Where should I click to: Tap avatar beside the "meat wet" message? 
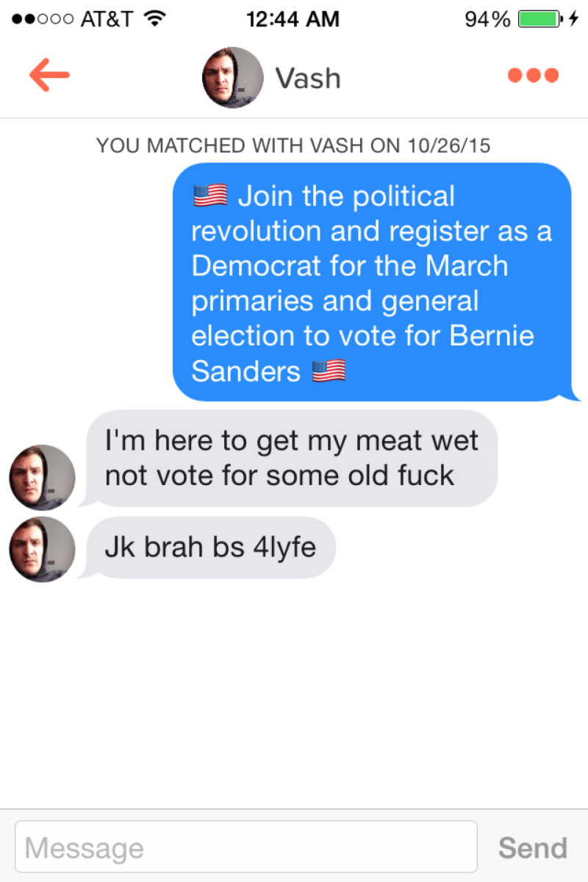[42, 477]
